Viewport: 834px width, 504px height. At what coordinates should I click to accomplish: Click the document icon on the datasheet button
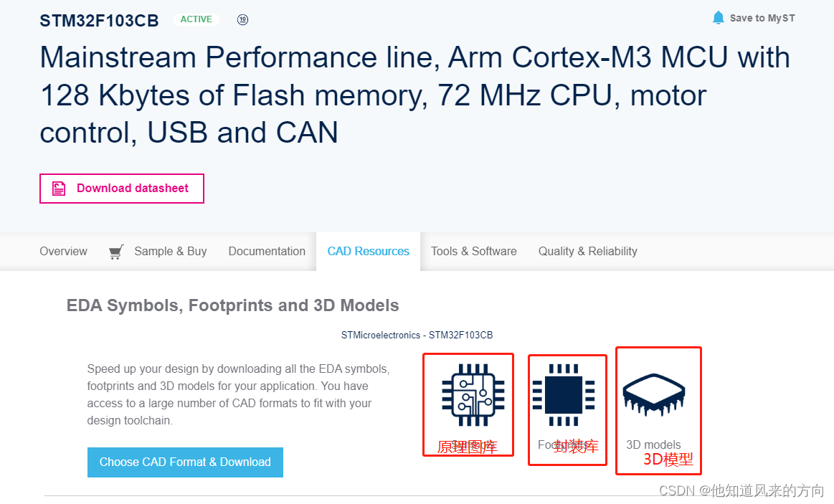(59, 189)
